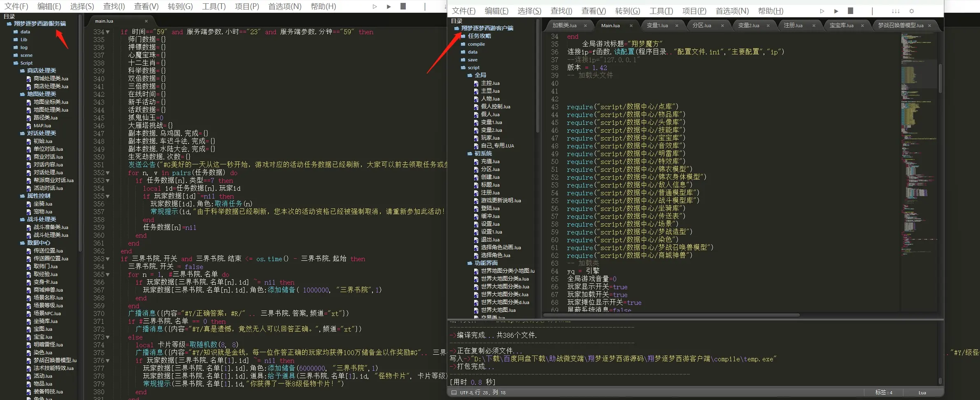Click the outline run triangle in the right window toolbar
This screenshot has width=980, height=400.
822,11
